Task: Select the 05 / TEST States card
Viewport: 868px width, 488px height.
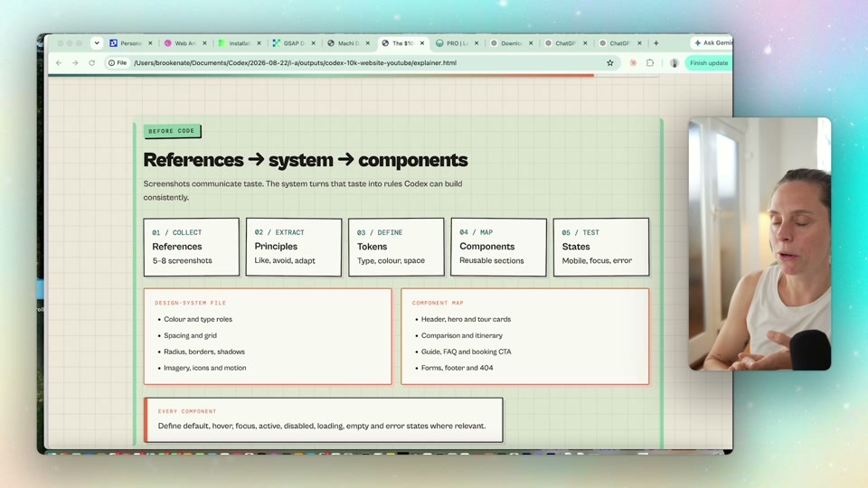Action: click(601, 247)
